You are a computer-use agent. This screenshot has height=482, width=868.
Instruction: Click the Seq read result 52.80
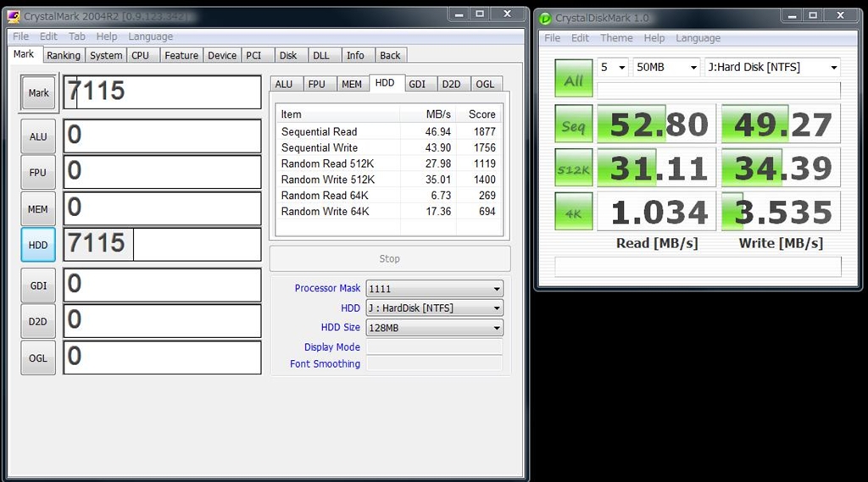[657, 124]
